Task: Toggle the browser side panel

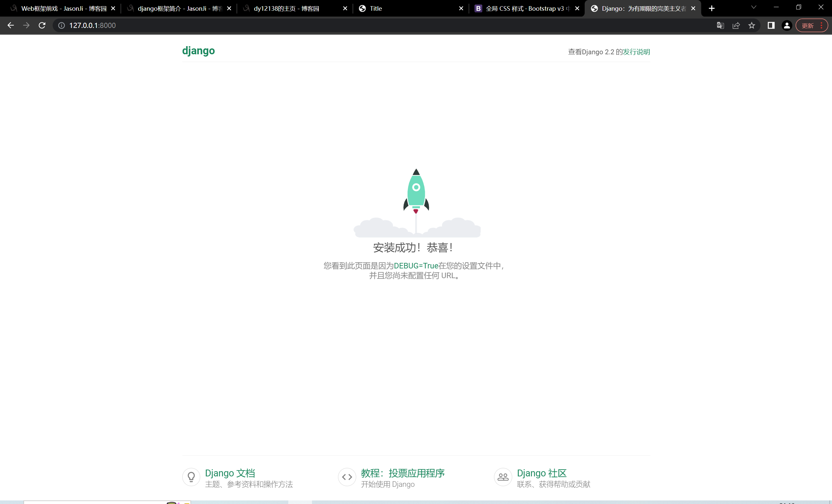Action: pos(771,25)
